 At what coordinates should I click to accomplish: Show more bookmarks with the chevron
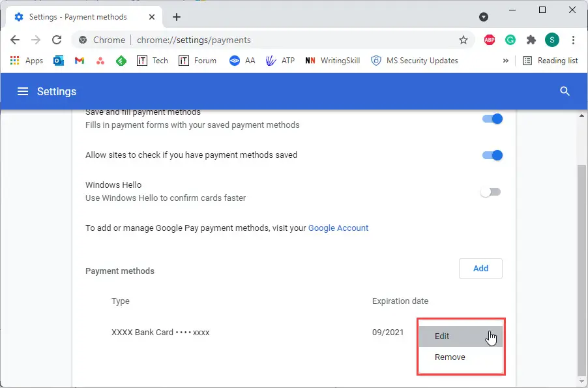pos(505,61)
